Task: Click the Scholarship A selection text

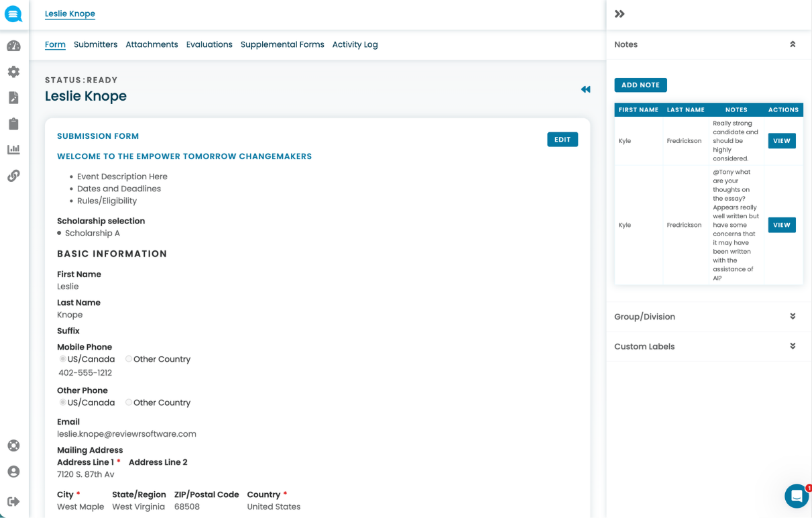Action: tap(93, 234)
